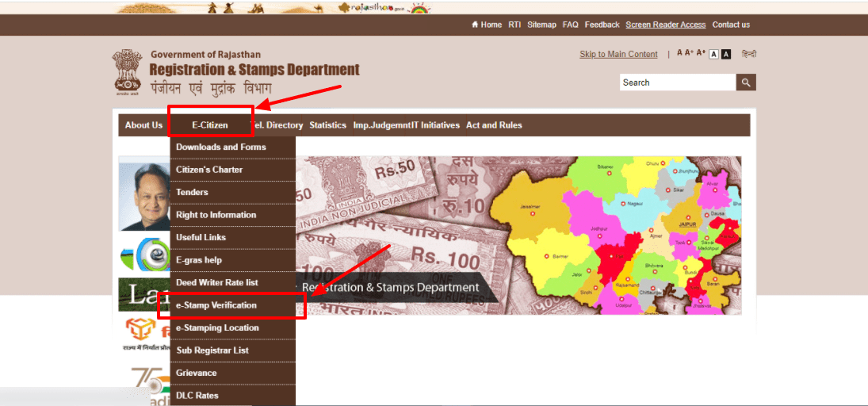
Task: Select e-Stamp Verification menu entry
Action: 232,305
